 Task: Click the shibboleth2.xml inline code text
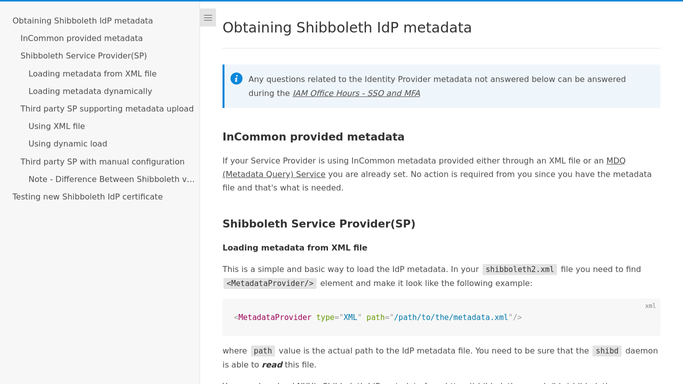pyautogui.click(x=520, y=269)
